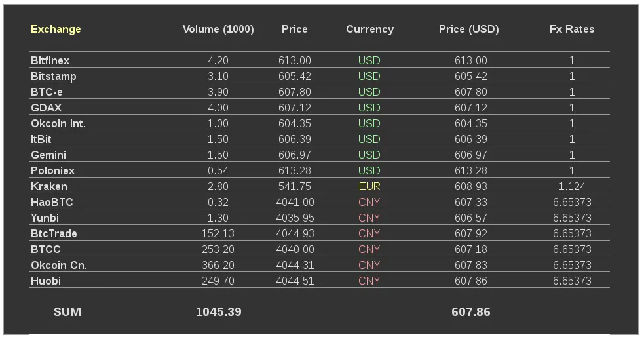Select the EUR currency label for Kraken
Screen dimensions: 644x339
click(x=369, y=187)
